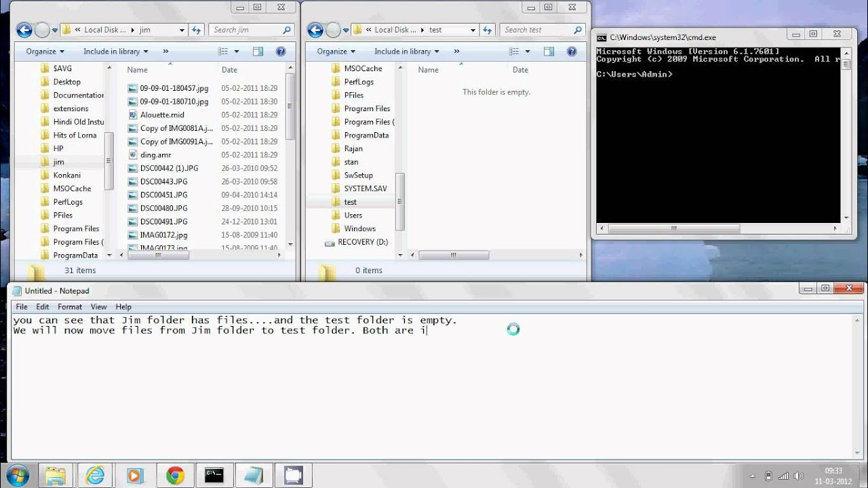Click refresh icon beside test address bar
The image size is (868, 488).
click(487, 30)
